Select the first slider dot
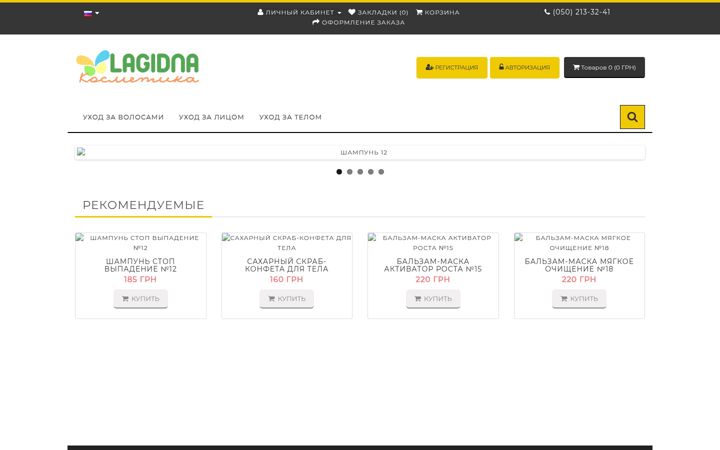 pos(339,172)
